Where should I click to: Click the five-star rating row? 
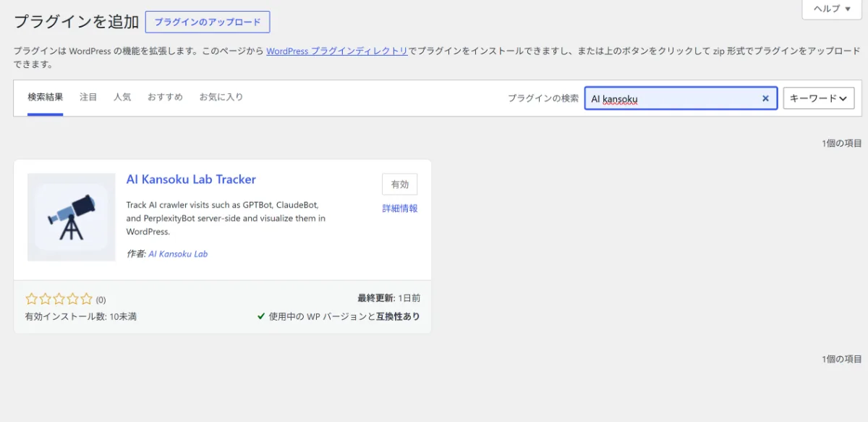pyautogui.click(x=59, y=299)
